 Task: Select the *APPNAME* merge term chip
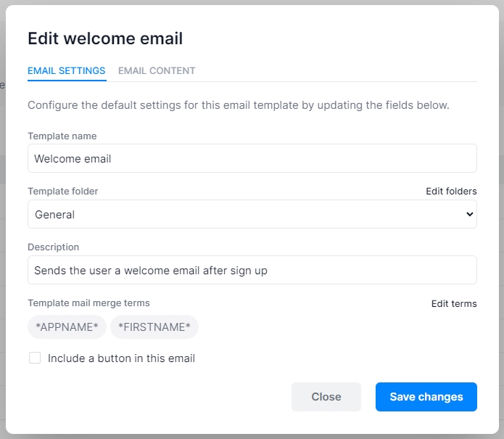pos(67,327)
